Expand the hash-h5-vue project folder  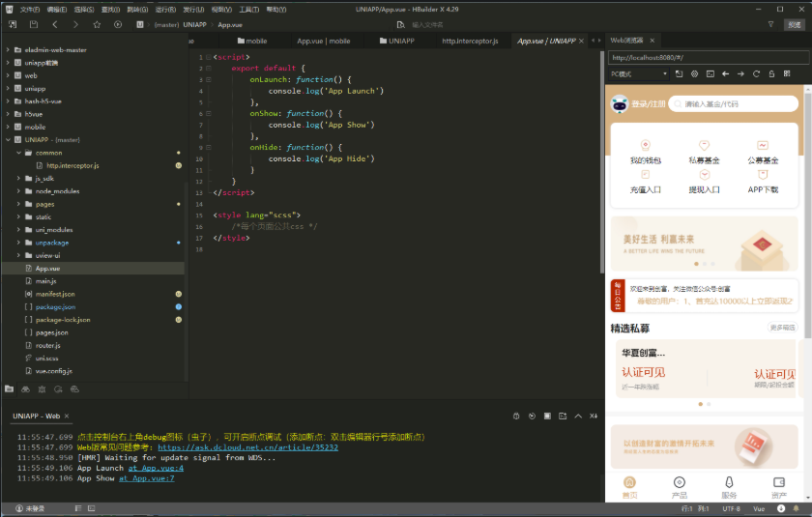(8, 101)
